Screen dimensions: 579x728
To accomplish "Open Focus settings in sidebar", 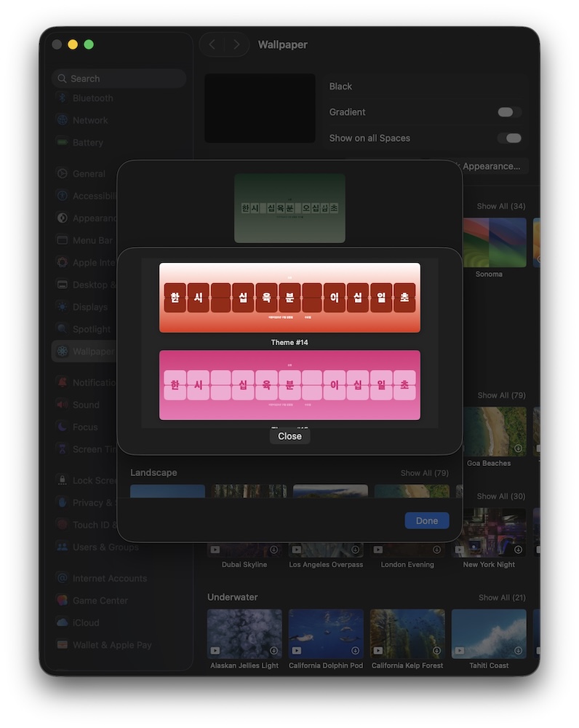I will click(85, 427).
